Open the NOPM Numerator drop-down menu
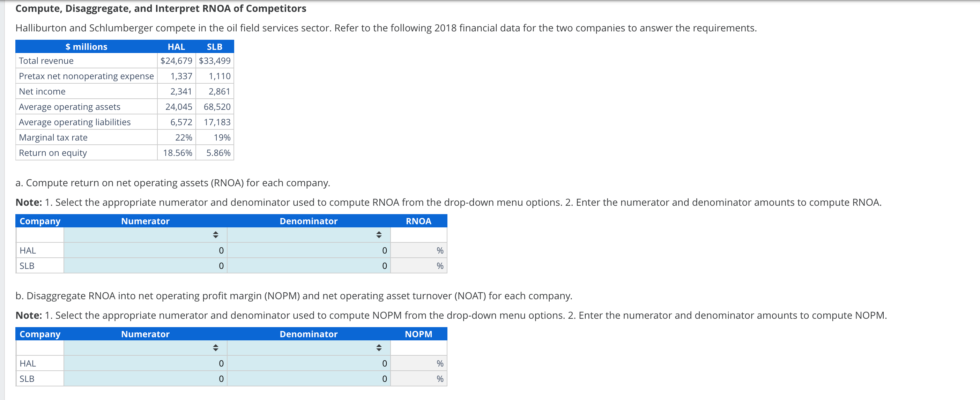Viewport: 980px width, 400px height. (x=215, y=348)
